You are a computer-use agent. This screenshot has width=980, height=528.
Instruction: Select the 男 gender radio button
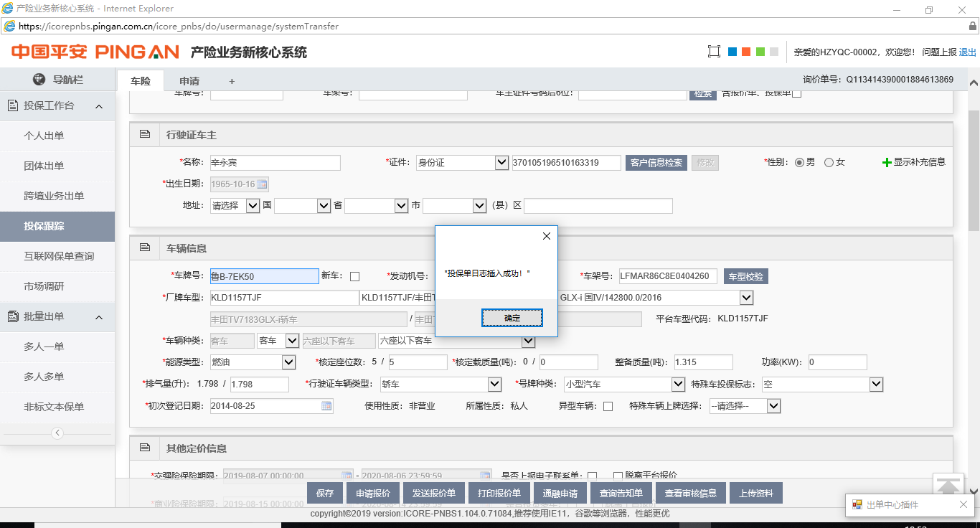pos(798,163)
